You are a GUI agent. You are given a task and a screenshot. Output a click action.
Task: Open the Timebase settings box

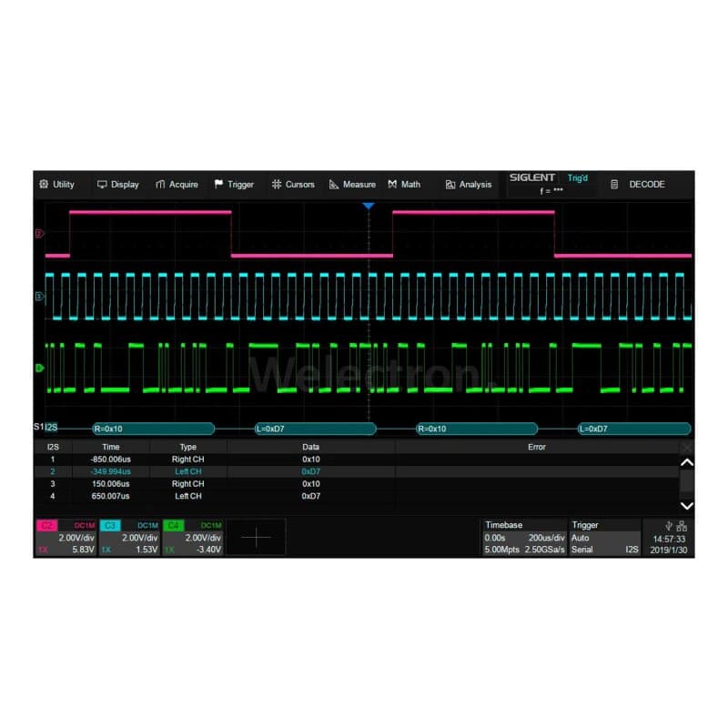point(524,537)
